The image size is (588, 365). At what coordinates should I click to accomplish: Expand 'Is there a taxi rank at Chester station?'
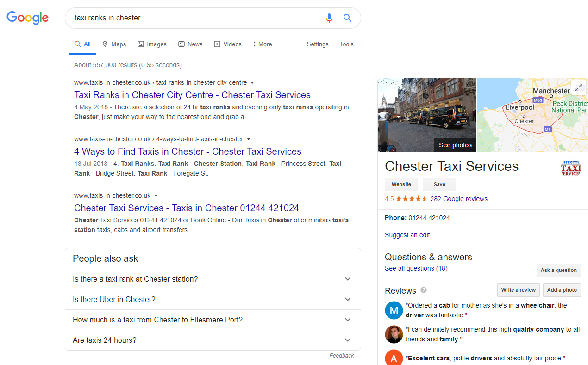[x=213, y=279]
